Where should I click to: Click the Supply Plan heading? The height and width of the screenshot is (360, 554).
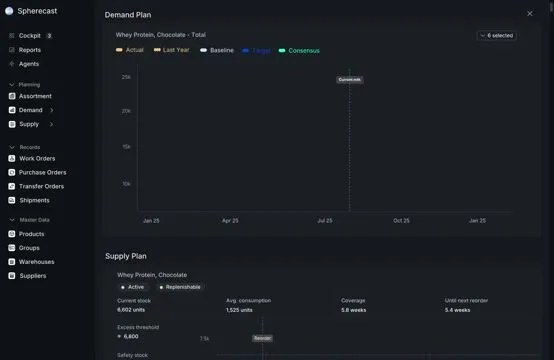coord(126,256)
